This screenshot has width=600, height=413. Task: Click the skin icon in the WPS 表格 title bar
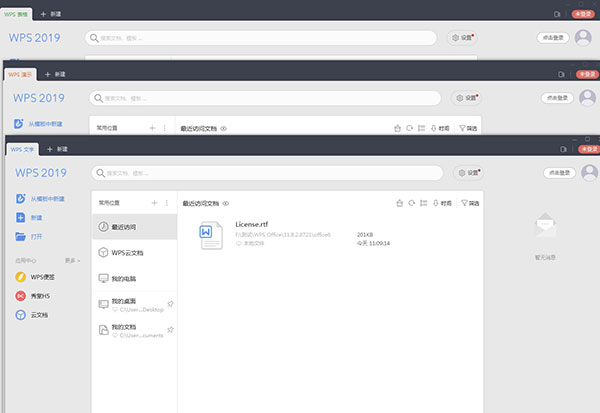pos(557,14)
